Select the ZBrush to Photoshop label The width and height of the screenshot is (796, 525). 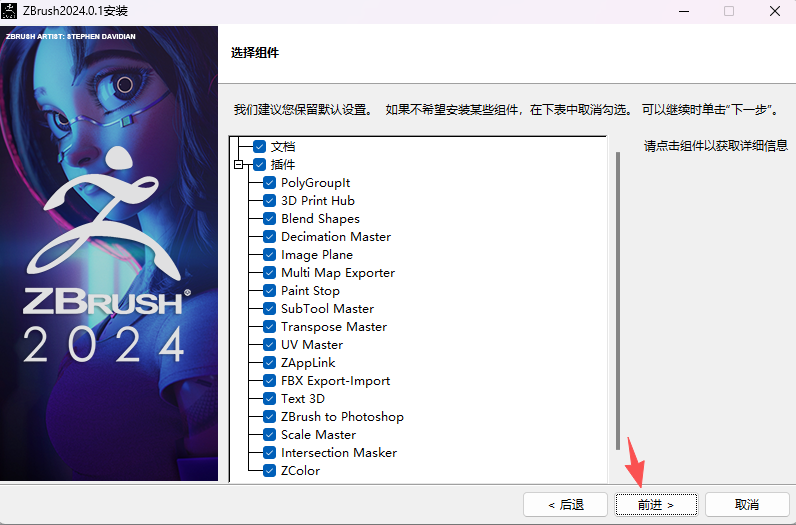click(x=342, y=417)
